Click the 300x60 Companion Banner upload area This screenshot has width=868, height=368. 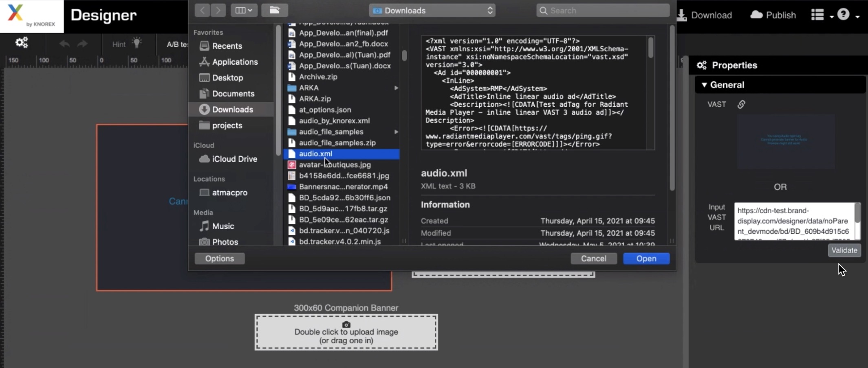click(346, 332)
